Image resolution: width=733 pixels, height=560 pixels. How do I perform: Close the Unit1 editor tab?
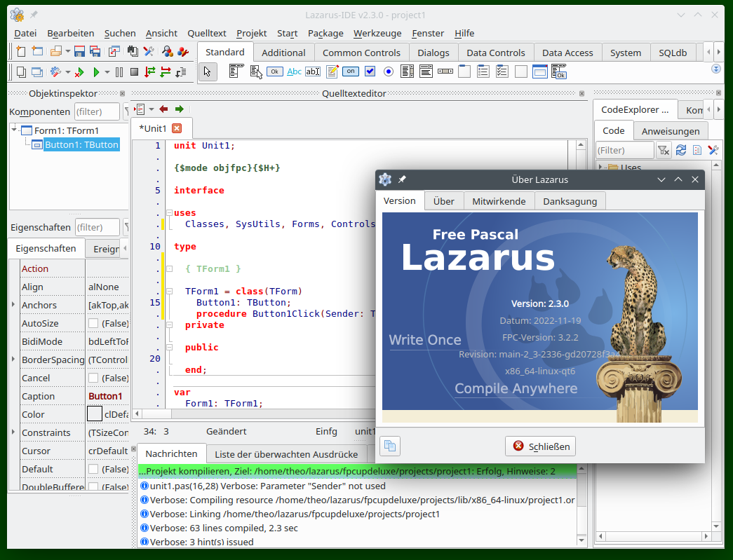[177, 128]
